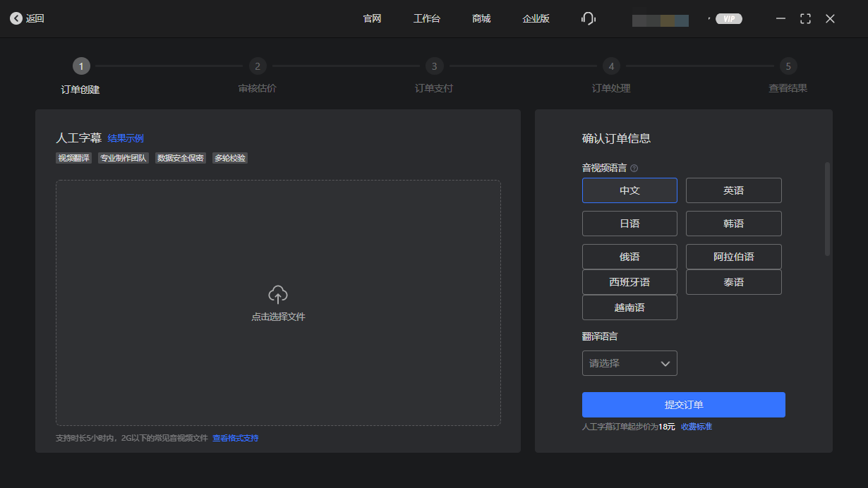The width and height of the screenshot is (868, 488).
Task: Close the application window
Action: (x=830, y=19)
